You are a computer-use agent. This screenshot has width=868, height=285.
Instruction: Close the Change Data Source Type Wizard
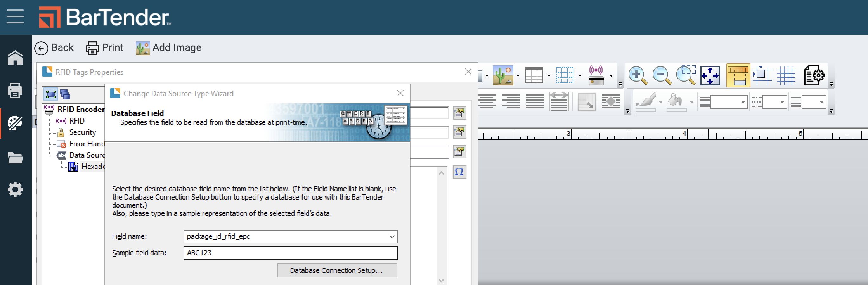click(400, 93)
